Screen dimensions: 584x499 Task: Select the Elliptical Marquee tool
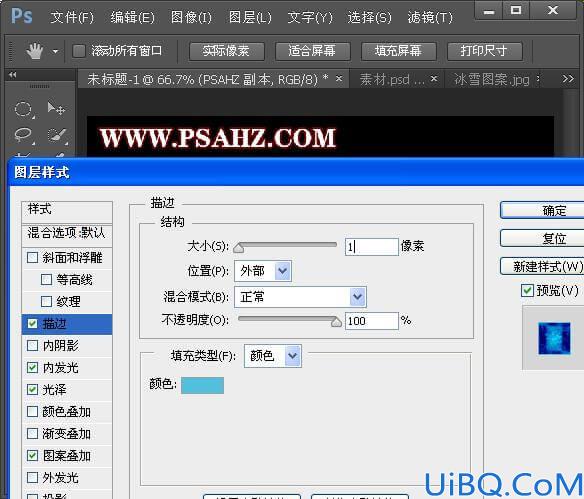pos(24,109)
